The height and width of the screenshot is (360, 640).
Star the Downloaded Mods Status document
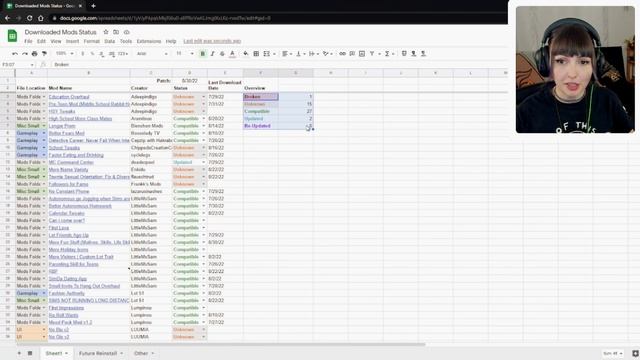106,32
